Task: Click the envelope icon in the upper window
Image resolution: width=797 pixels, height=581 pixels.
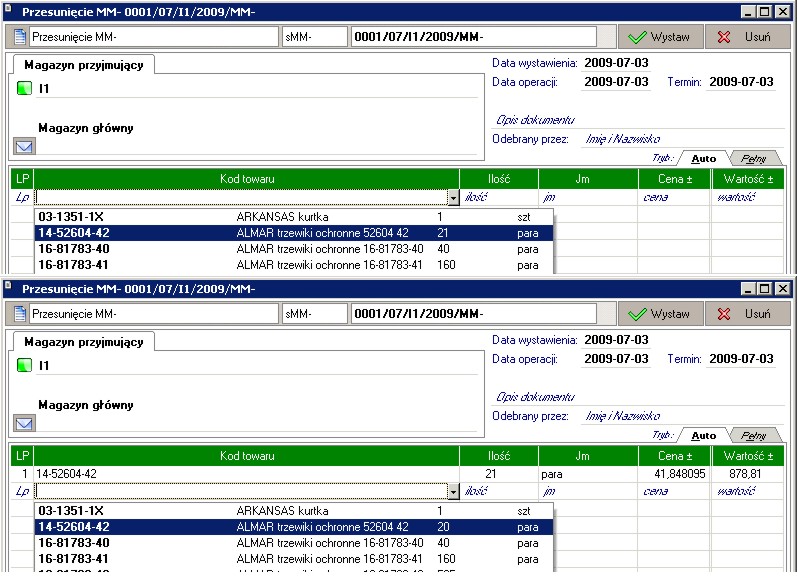Action: [24, 147]
